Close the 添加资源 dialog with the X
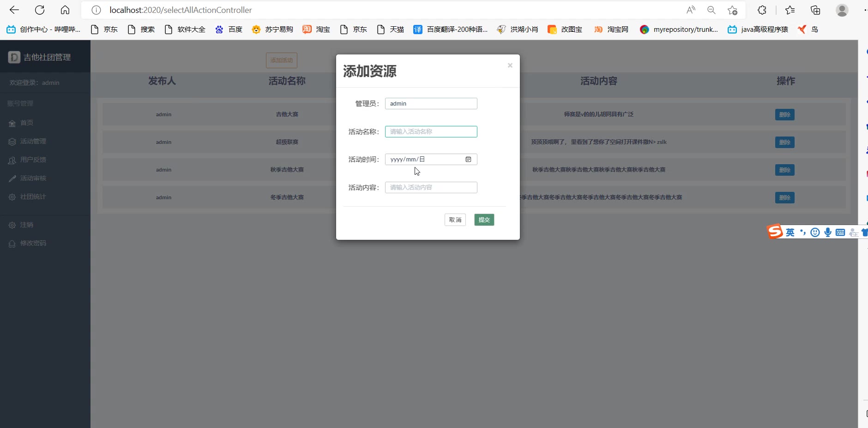The height and width of the screenshot is (428, 868). coord(510,65)
